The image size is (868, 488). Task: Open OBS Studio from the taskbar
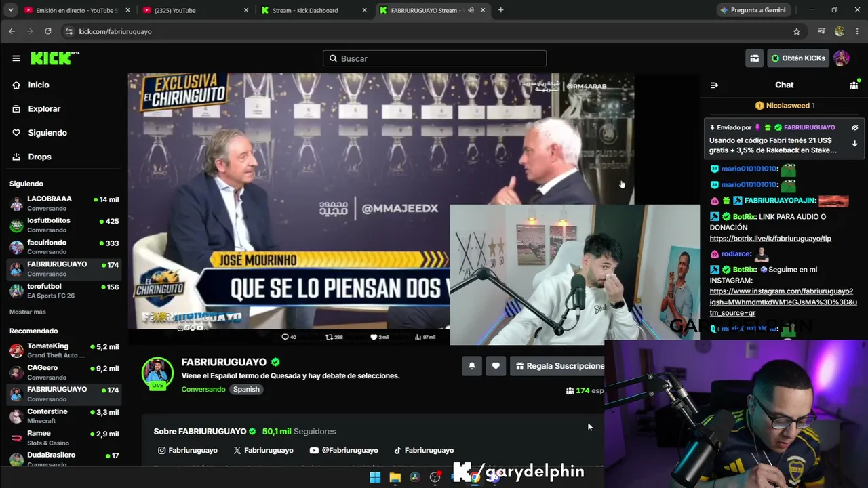pos(435,477)
